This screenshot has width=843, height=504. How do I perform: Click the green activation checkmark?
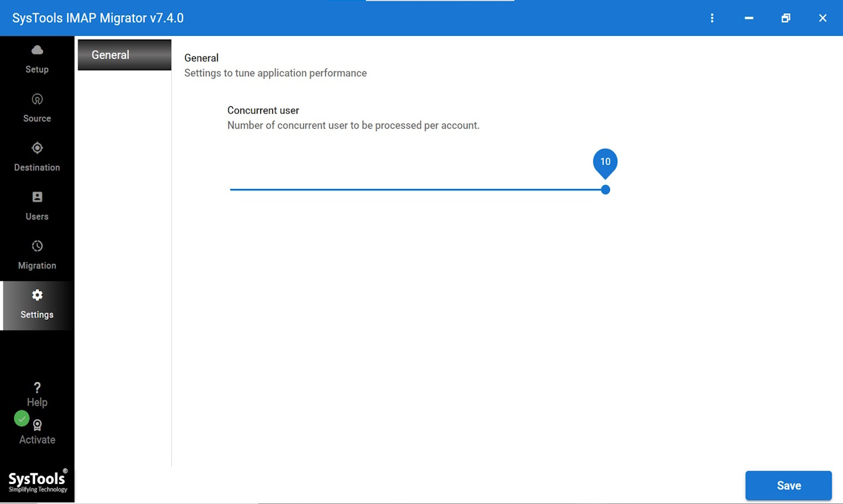tap(21, 418)
